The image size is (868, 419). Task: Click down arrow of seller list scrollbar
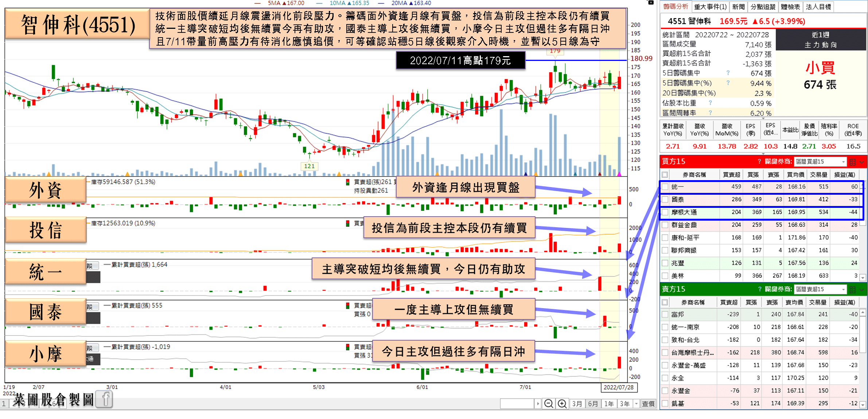tap(863, 405)
